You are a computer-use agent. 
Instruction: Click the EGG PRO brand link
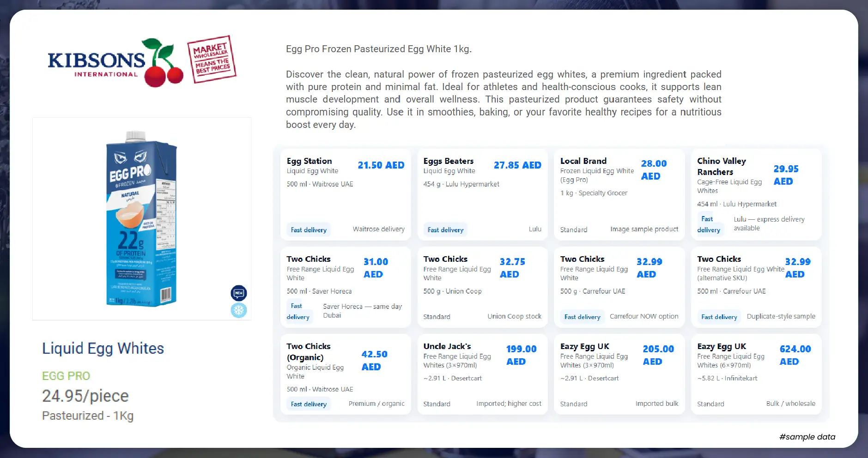(x=66, y=376)
